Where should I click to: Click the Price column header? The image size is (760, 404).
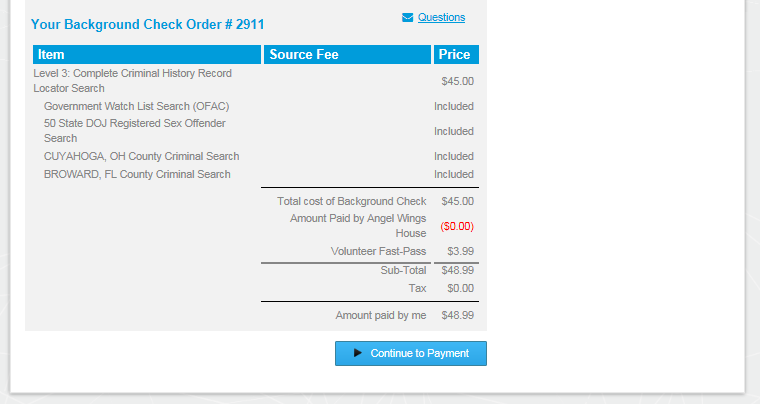point(454,55)
